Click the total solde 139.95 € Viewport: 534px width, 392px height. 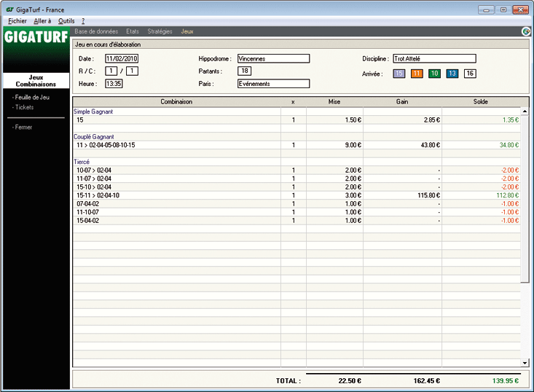(506, 381)
